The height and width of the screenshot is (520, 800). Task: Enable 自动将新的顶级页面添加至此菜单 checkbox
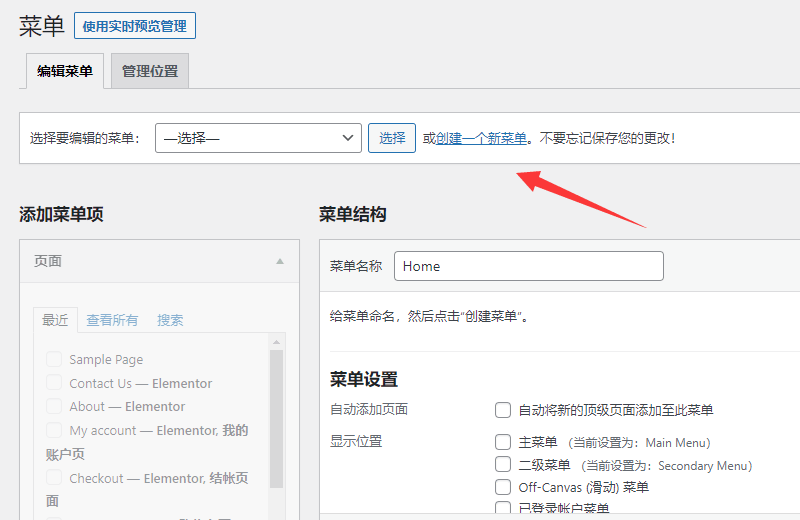[503, 410]
